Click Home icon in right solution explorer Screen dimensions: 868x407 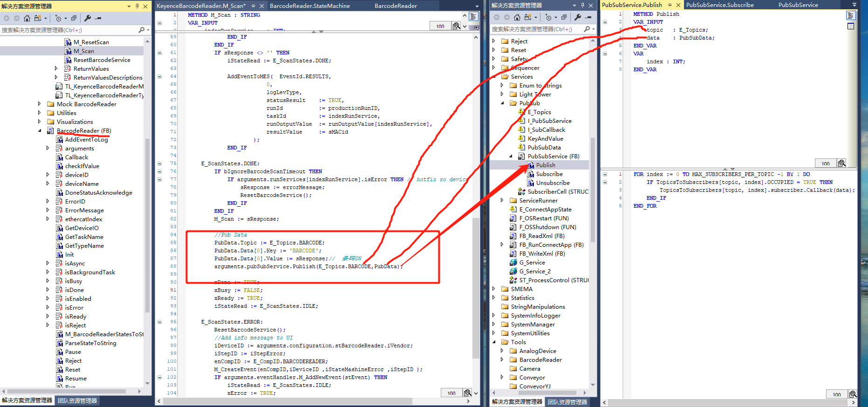coord(517,17)
